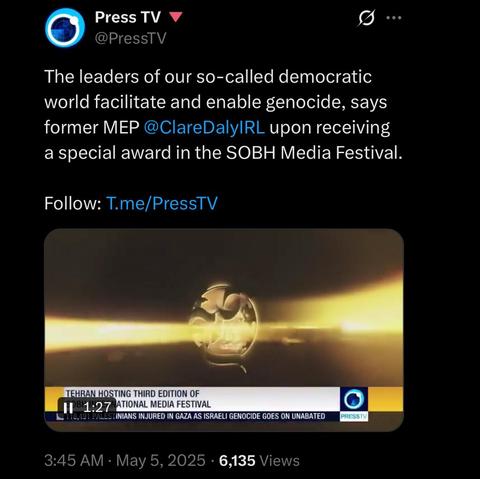Pause the video with the pause button
The height and width of the screenshot is (479, 480).
pyautogui.click(x=69, y=407)
